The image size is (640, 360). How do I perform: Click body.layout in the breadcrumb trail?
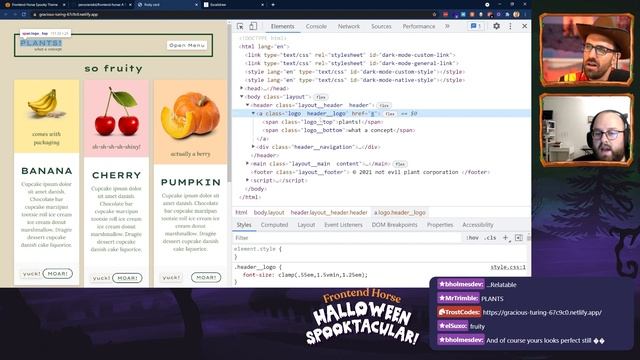click(x=269, y=213)
